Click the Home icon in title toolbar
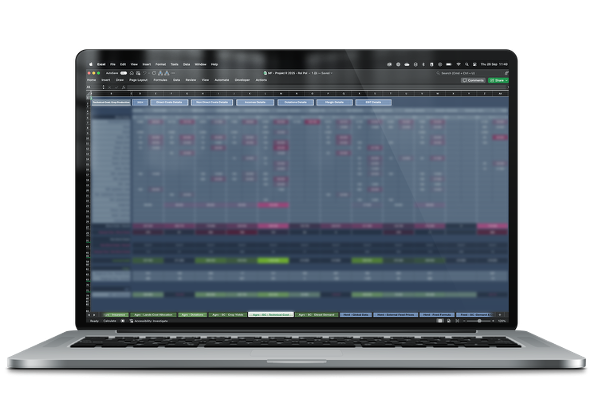The height and width of the screenshot is (420, 598). pos(132,73)
